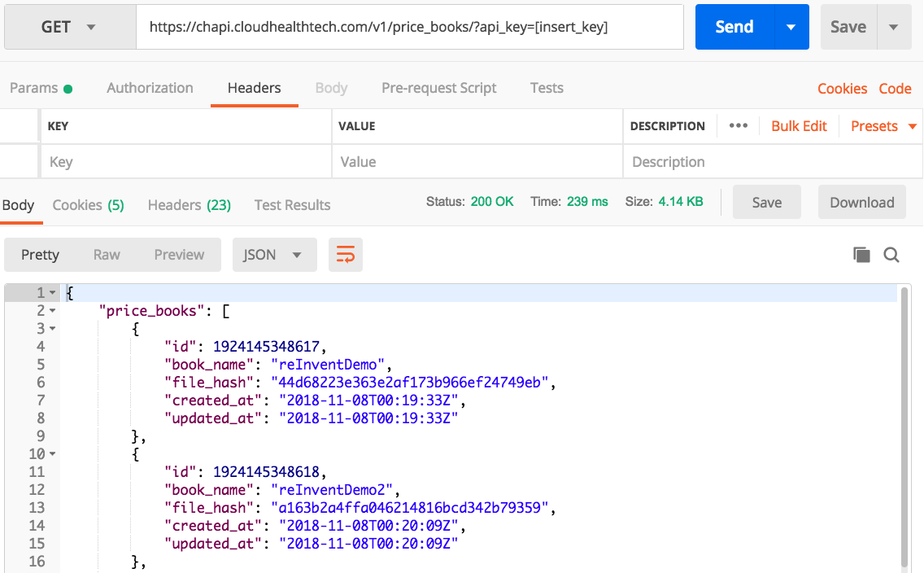Screen dimensions: 924x573
Task: Download the response
Action: pos(861,201)
